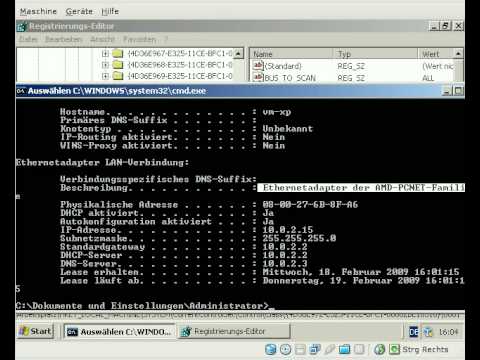
Task: Click folder icon of key {4D36E968
Action: coord(118,65)
